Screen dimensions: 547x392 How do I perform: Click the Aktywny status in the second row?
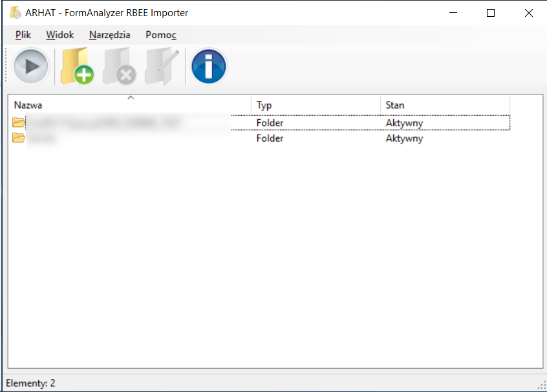[404, 138]
